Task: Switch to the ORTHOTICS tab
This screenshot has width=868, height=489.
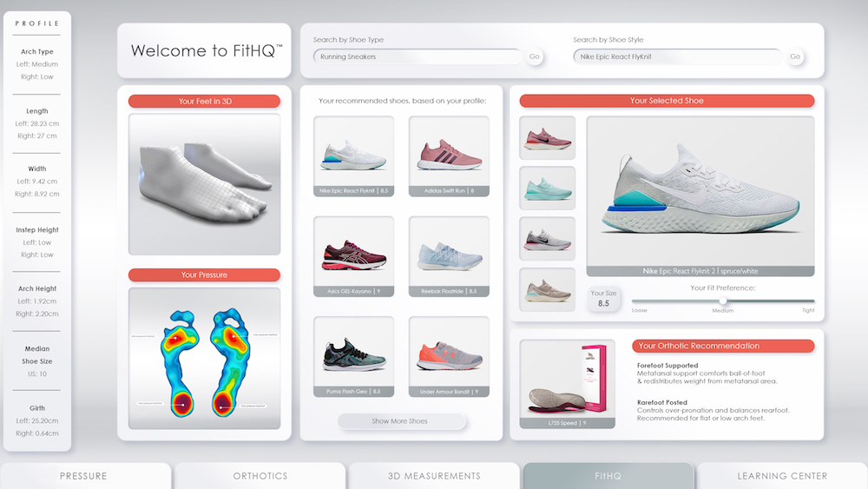Action: click(260, 476)
